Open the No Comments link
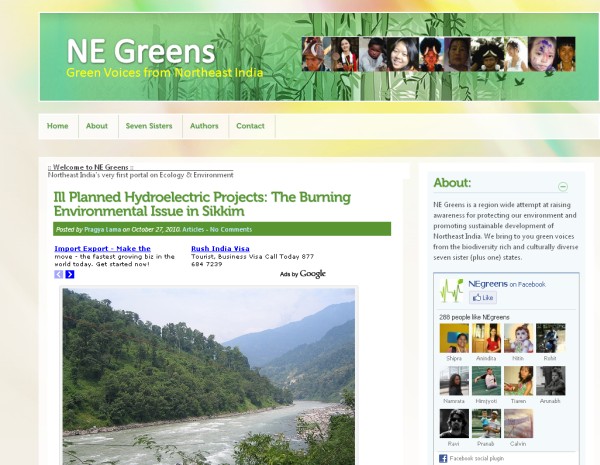The height and width of the screenshot is (465, 600). (x=231, y=230)
